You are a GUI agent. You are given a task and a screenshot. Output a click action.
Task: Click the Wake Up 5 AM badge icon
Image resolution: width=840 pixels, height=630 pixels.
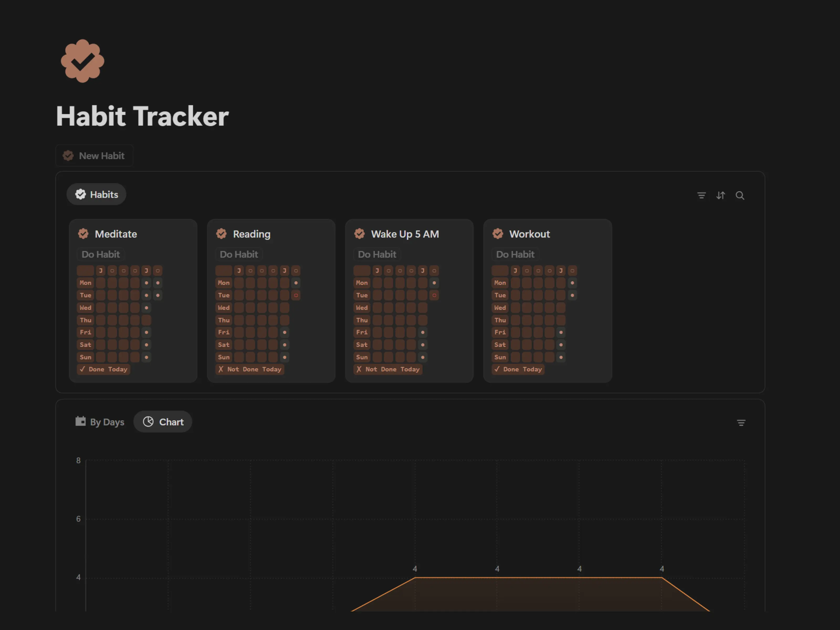359,234
